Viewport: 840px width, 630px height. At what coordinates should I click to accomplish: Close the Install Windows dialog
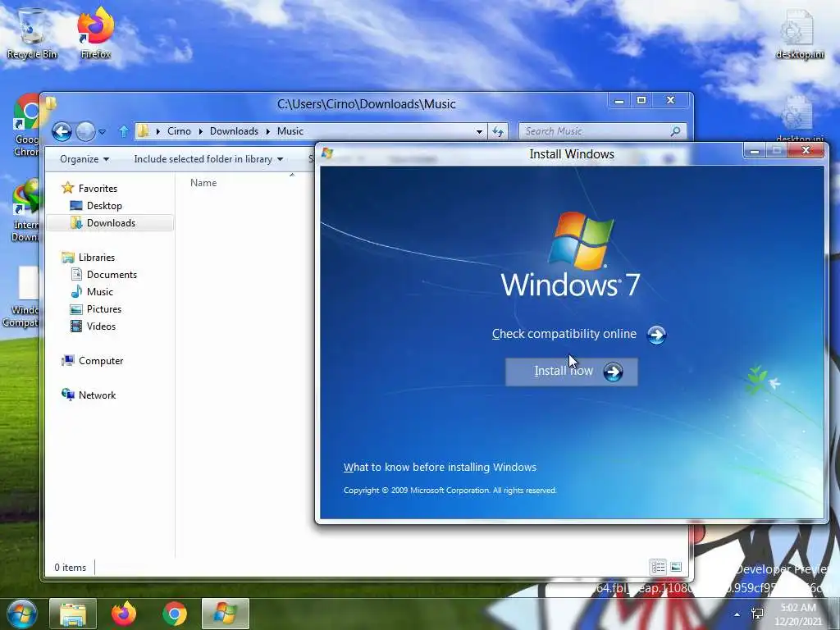806,151
